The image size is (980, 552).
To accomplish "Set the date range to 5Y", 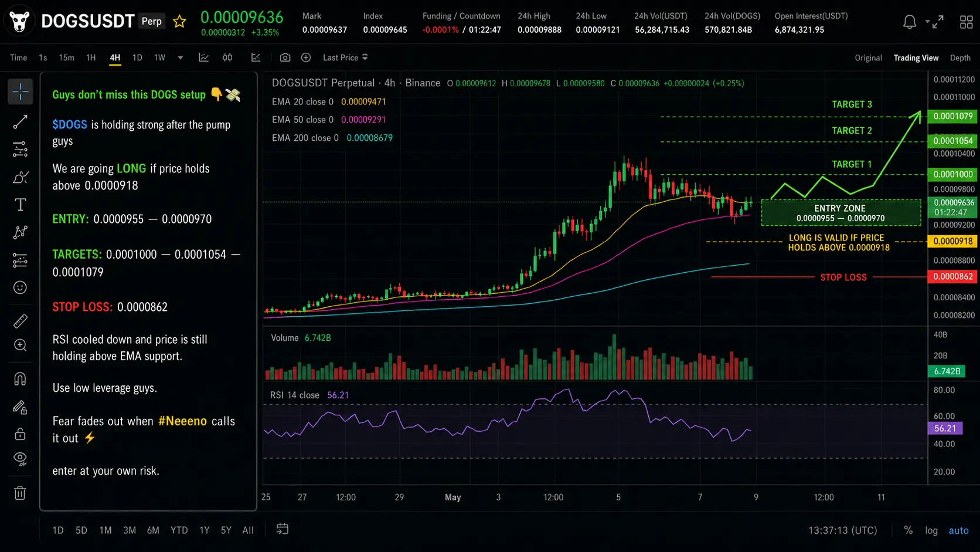I will pos(226,530).
